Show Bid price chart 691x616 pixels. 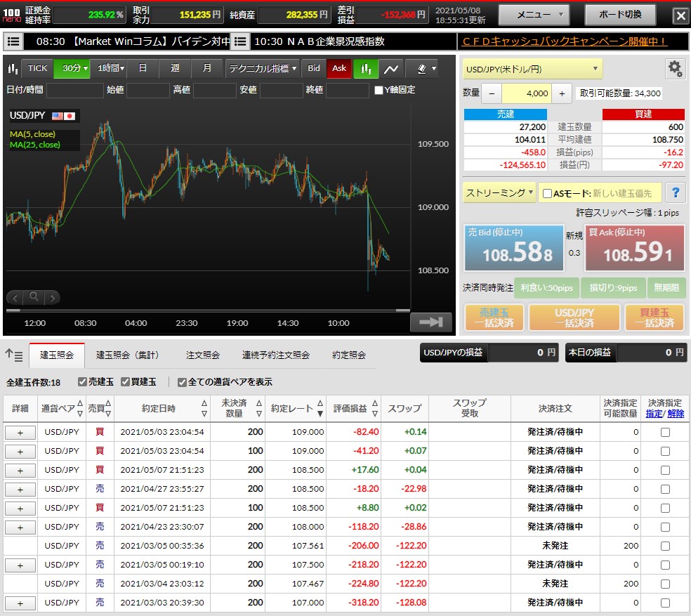pyautogui.click(x=313, y=68)
